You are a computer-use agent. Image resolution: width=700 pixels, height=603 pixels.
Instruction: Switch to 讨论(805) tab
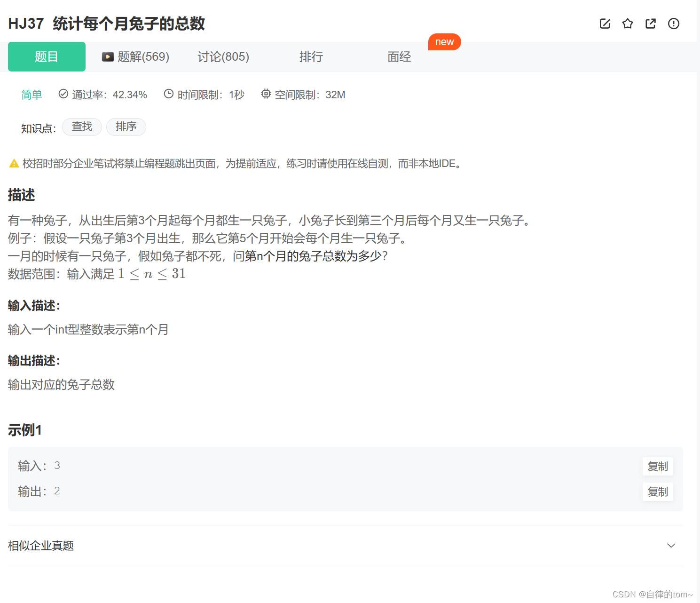[x=223, y=57]
